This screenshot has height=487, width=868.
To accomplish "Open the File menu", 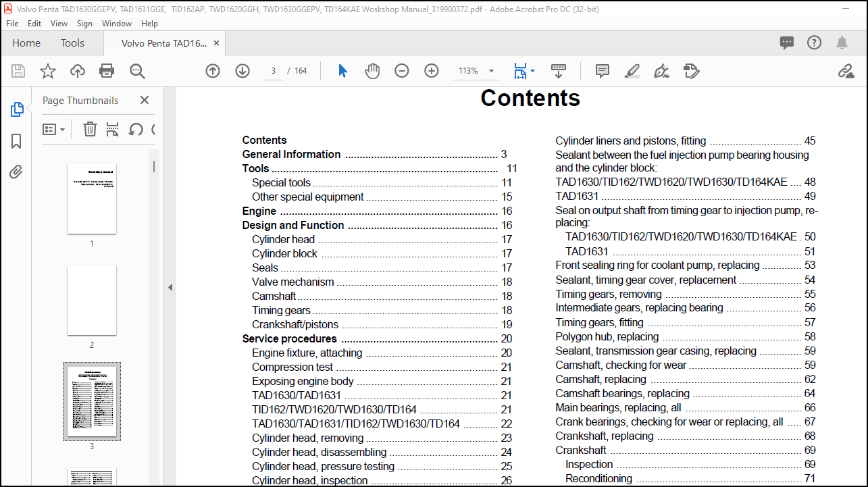I will click(12, 23).
